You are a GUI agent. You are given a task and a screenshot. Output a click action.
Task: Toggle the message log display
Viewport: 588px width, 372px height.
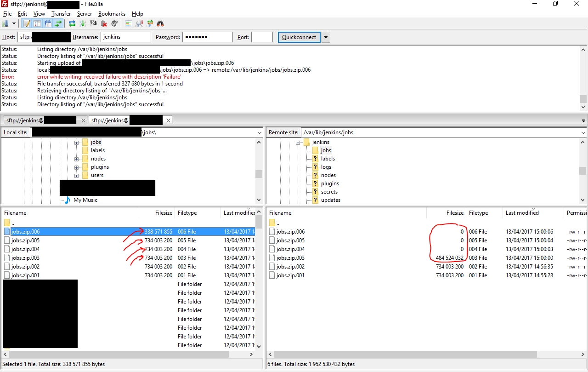click(27, 23)
